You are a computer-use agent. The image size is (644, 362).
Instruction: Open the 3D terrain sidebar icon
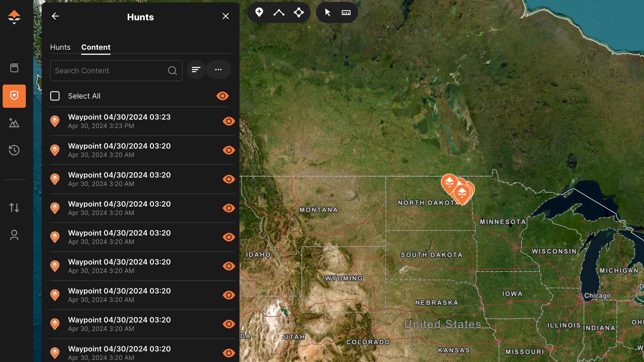pos(14,123)
